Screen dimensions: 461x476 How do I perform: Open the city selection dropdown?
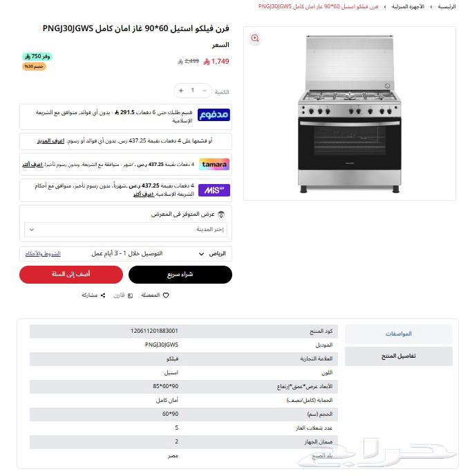point(126,230)
